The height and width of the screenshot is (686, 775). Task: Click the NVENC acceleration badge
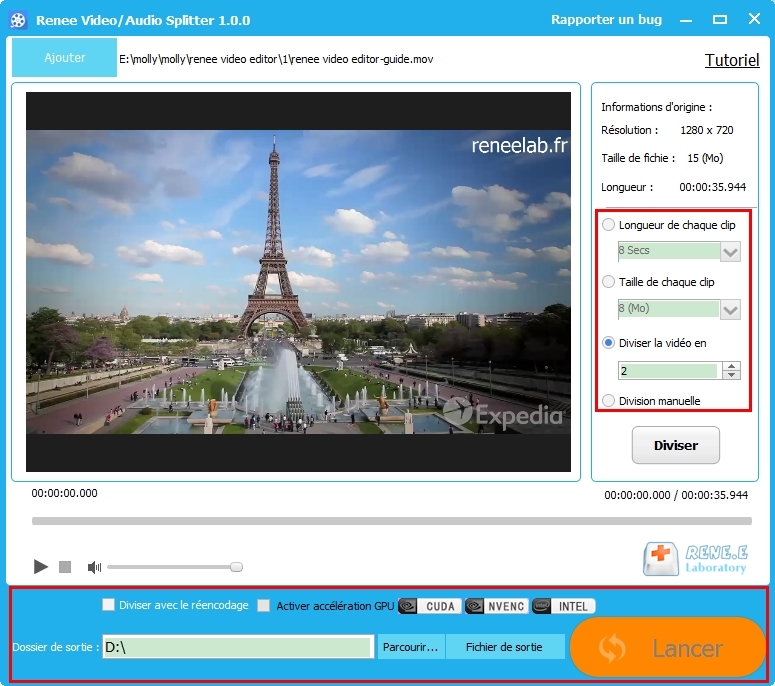pyautogui.click(x=496, y=606)
